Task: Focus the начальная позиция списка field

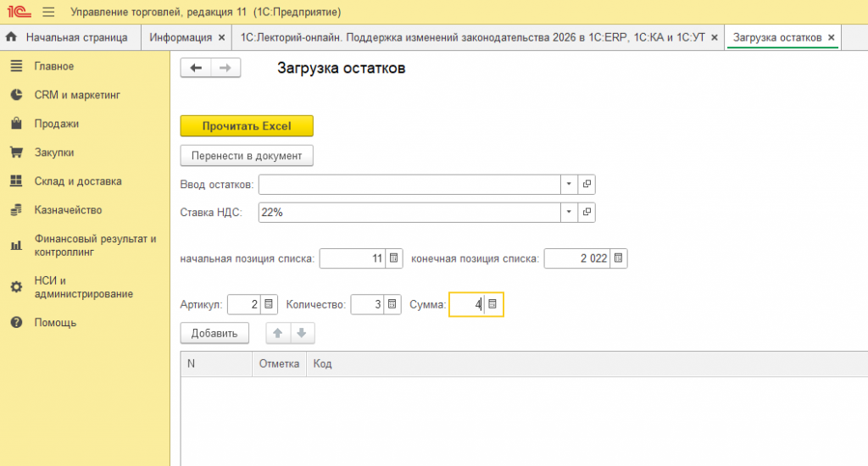Action: [x=353, y=258]
